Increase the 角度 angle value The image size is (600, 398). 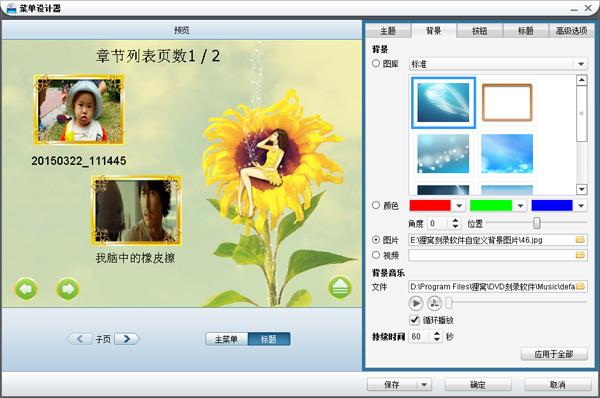[x=455, y=220]
